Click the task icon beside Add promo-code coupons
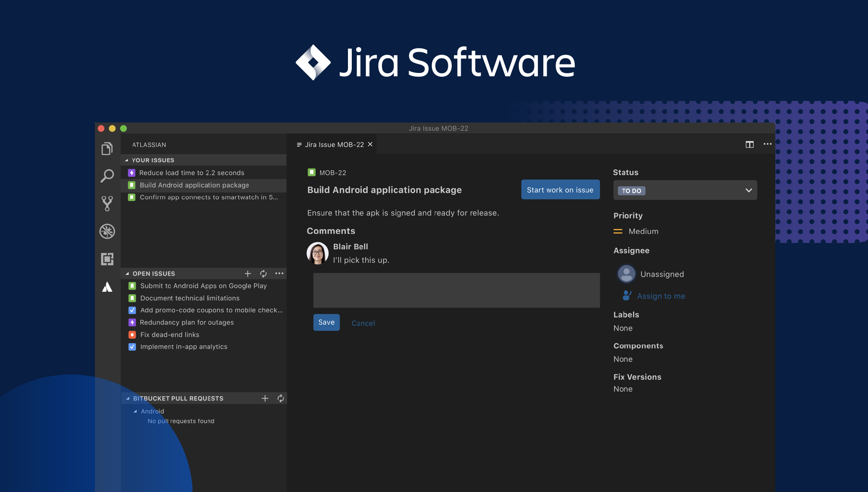Image resolution: width=868 pixels, height=492 pixels. 132,310
